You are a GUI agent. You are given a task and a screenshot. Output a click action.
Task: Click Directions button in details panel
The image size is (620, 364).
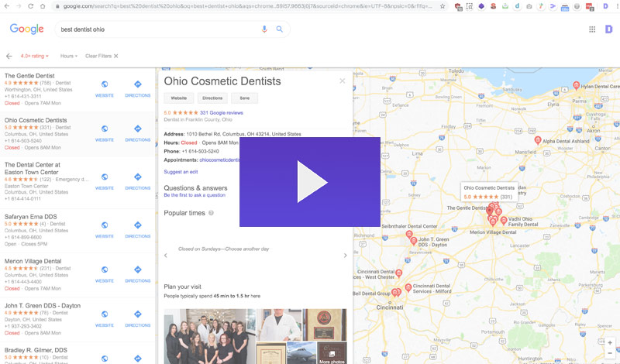[x=212, y=98]
